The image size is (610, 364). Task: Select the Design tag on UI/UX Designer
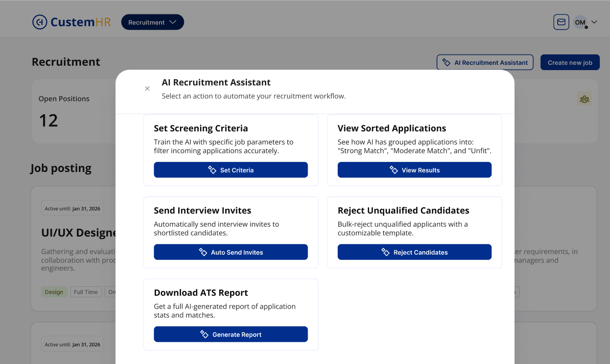point(54,292)
